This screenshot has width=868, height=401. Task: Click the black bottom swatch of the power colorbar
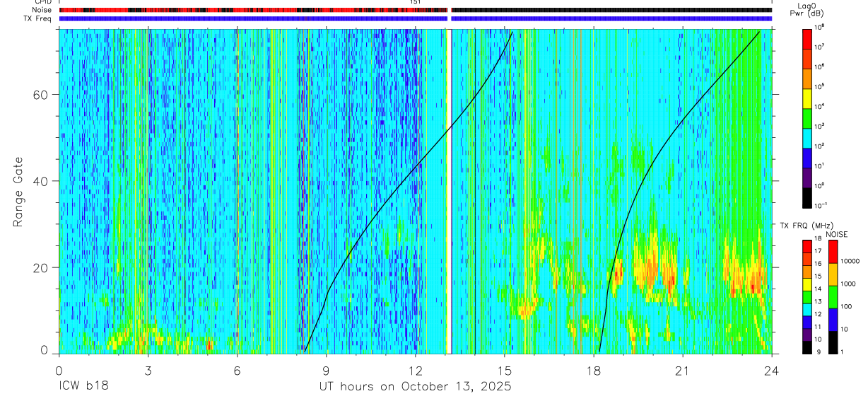pyautogui.click(x=807, y=197)
